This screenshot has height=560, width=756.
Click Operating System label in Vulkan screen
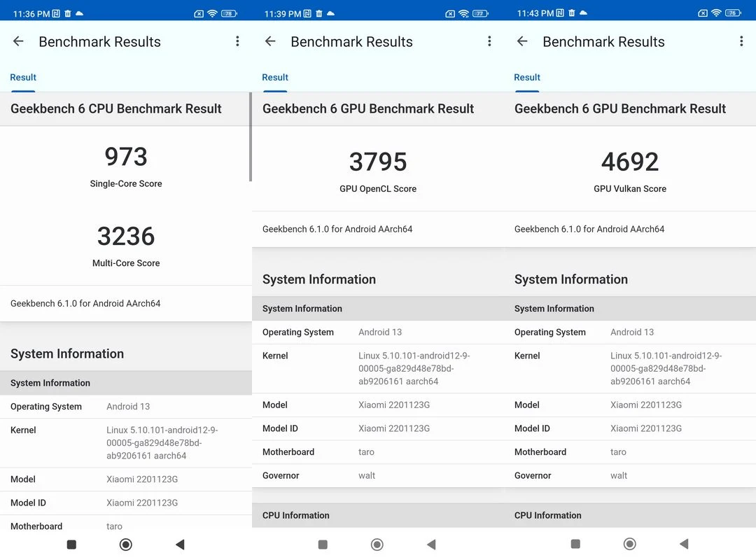tap(550, 332)
